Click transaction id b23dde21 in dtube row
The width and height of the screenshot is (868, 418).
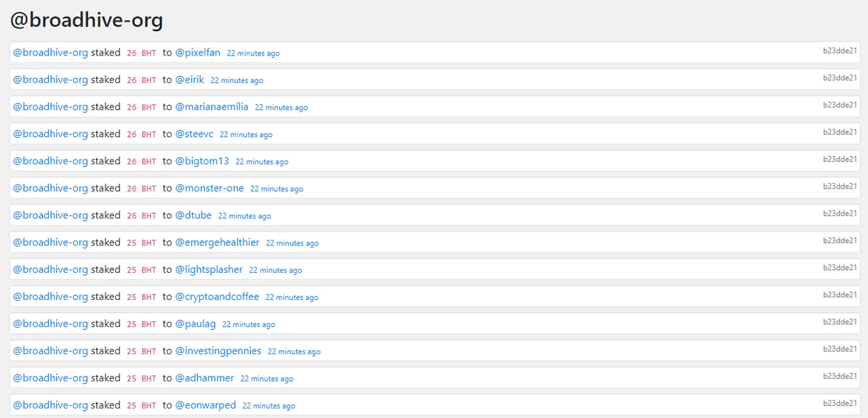pos(840,213)
